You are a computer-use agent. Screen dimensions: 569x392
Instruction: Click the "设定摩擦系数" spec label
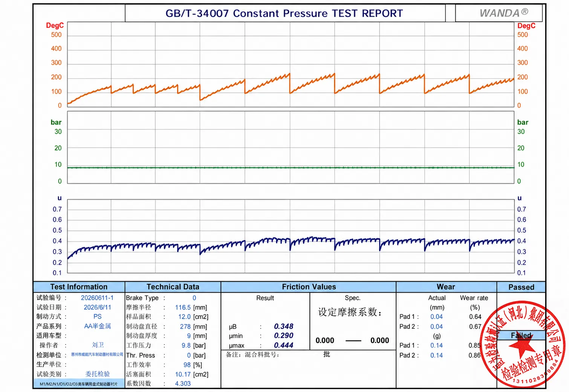pyautogui.click(x=350, y=312)
